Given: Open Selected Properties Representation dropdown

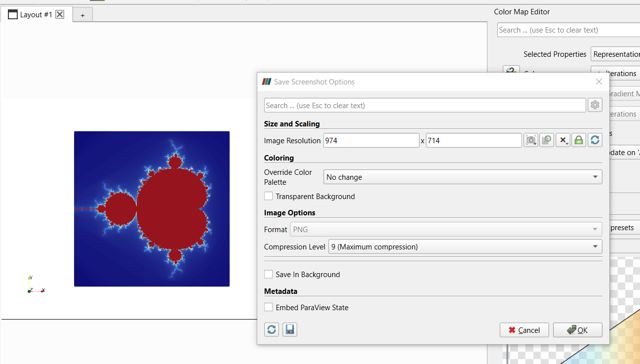Looking at the screenshot, I should [x=615, y=54].
